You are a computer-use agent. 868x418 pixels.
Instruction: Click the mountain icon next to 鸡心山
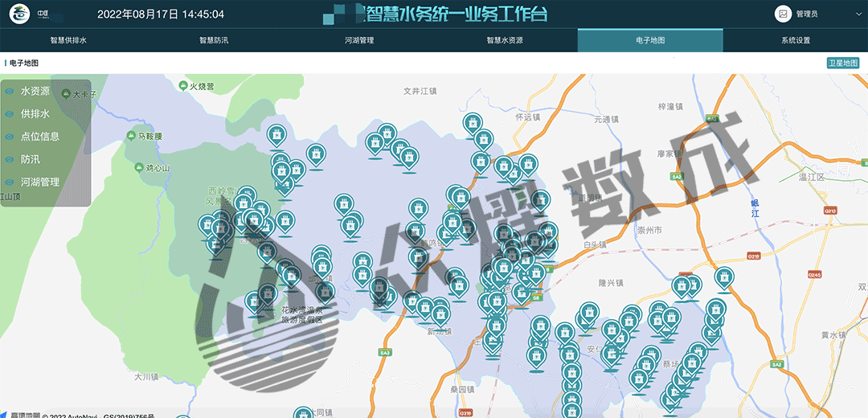[x=138, y=166]
